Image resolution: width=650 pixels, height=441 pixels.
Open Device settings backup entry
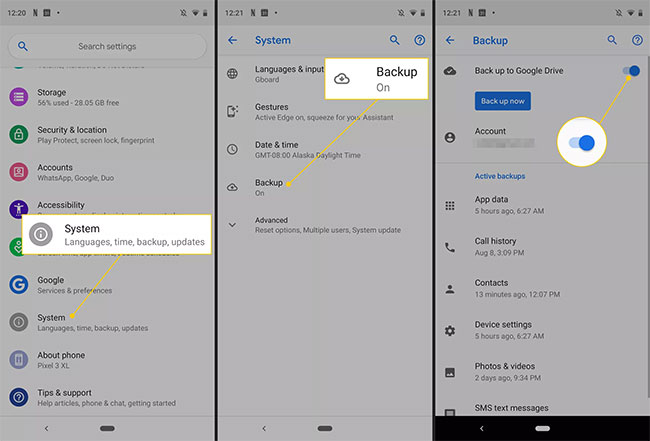(543, 330)
